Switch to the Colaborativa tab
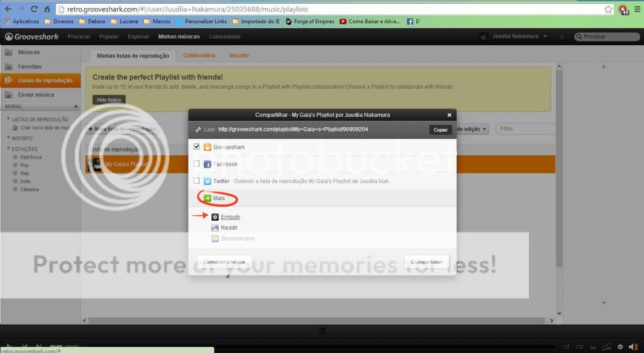The image size is (644, 353). pyautogui.click(x=199, y=55)
